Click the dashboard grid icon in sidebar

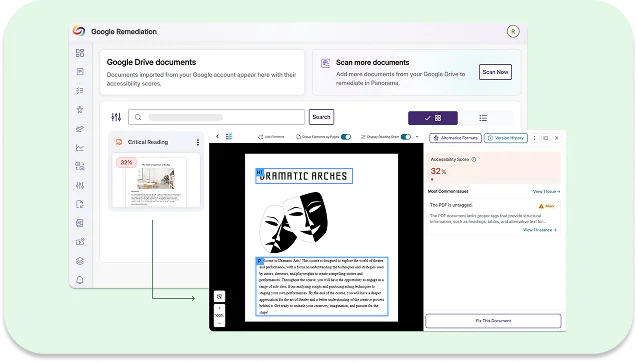(x=80, y=53)
